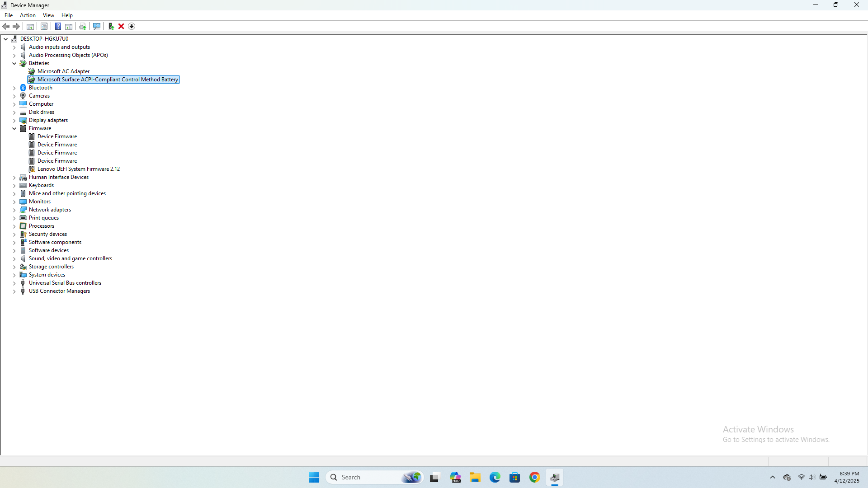Select Lenovo UEFI System Firmware 2.12

pyautogui.click(x=79, y=169)
